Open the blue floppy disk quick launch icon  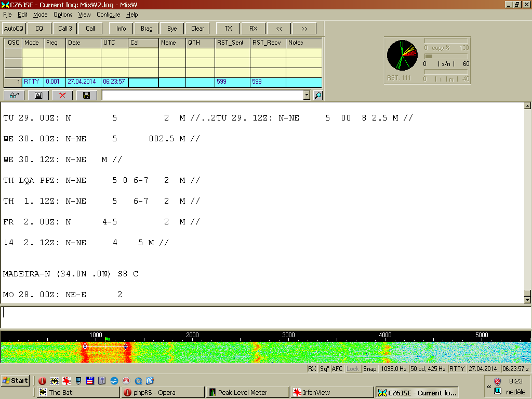(90, 381)
